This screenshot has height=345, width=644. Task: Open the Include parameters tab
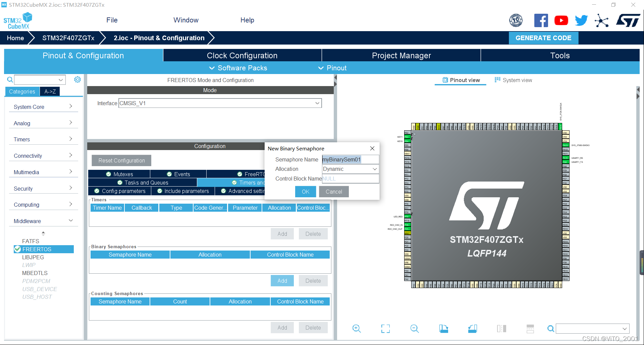pyautogui.click(x=183, y=191)
